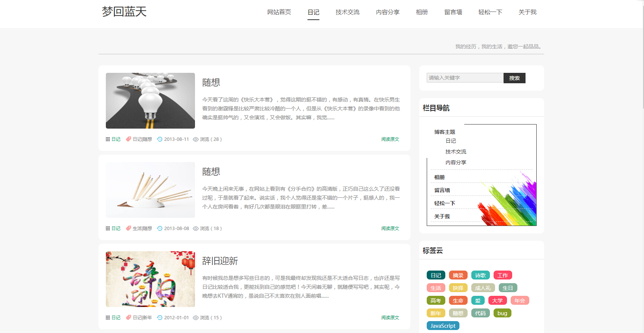Open the light bulb road post thumbnail
This screenshot has height=333, width=644.
click(x=150, y=101)
